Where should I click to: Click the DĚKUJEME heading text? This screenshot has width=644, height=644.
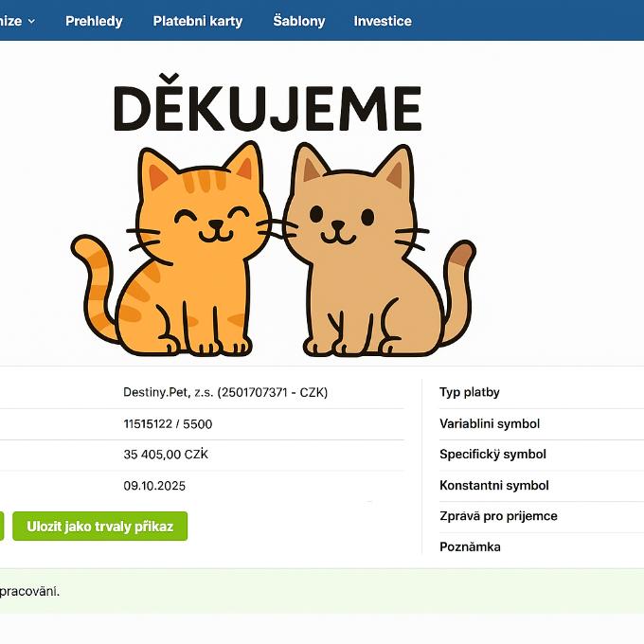tap(267, 109)
